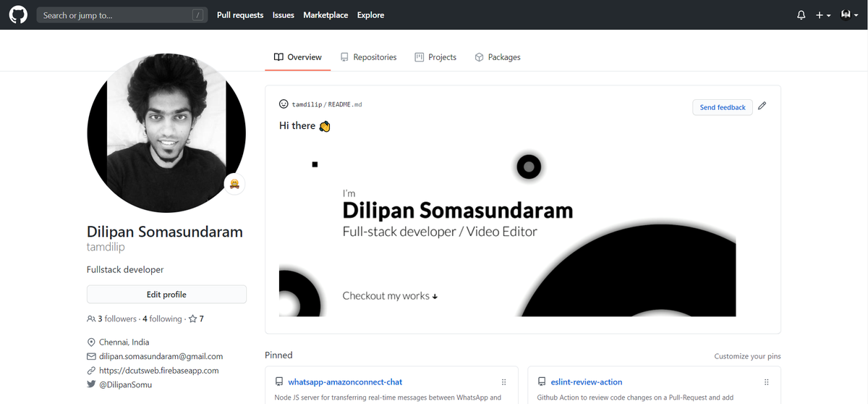868x404 pixels.
Task: Open the plus create-new dropdown
Action: tap(823, 15)
